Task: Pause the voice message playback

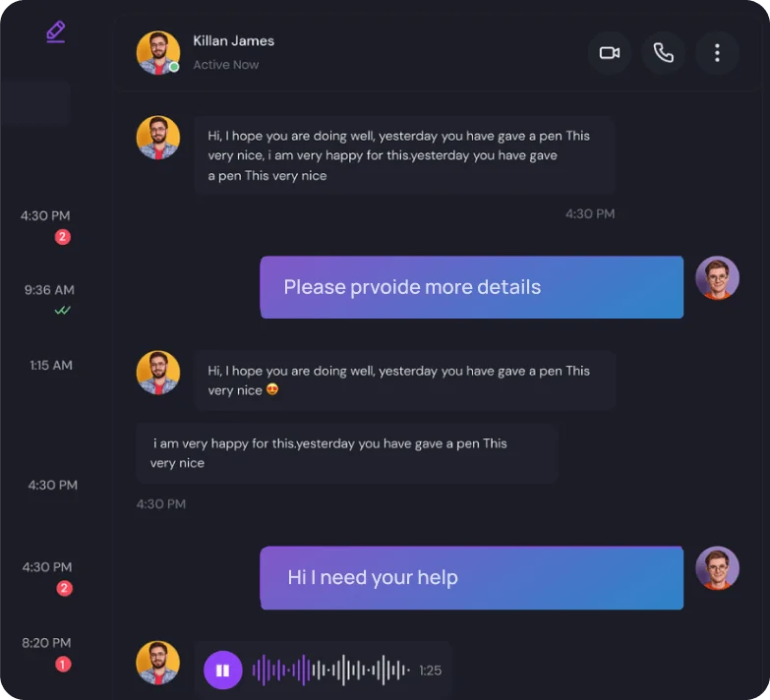Action: point(223,671)
